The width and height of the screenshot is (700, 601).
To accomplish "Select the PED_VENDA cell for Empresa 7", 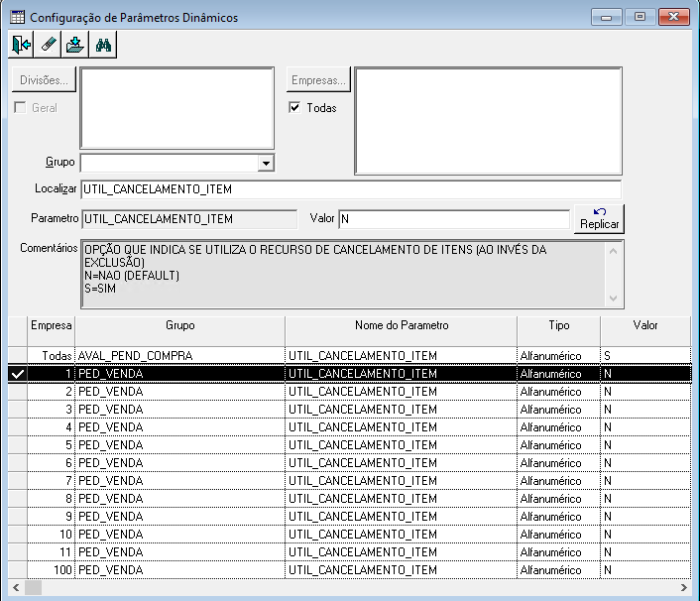I will 179,481.
